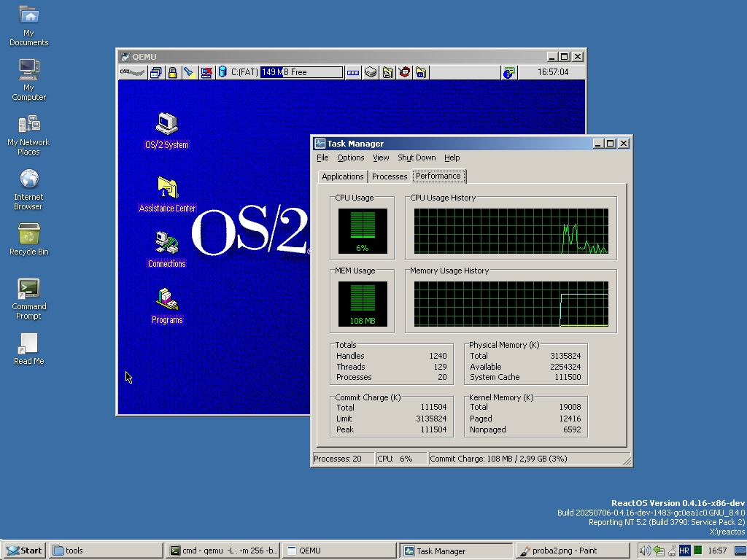Switch keyboard layout via the HR tray icon
Image resolution: width=747 pixels, height=560 pixels.
tap(685, 551)
